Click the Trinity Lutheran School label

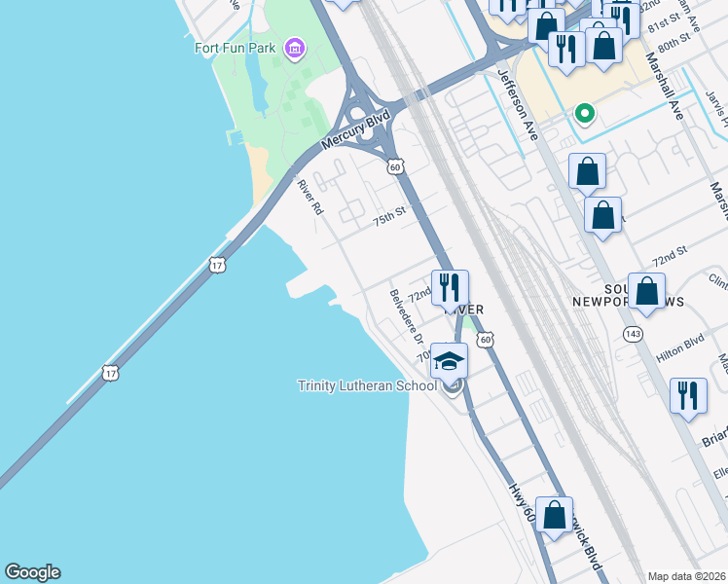367,385
